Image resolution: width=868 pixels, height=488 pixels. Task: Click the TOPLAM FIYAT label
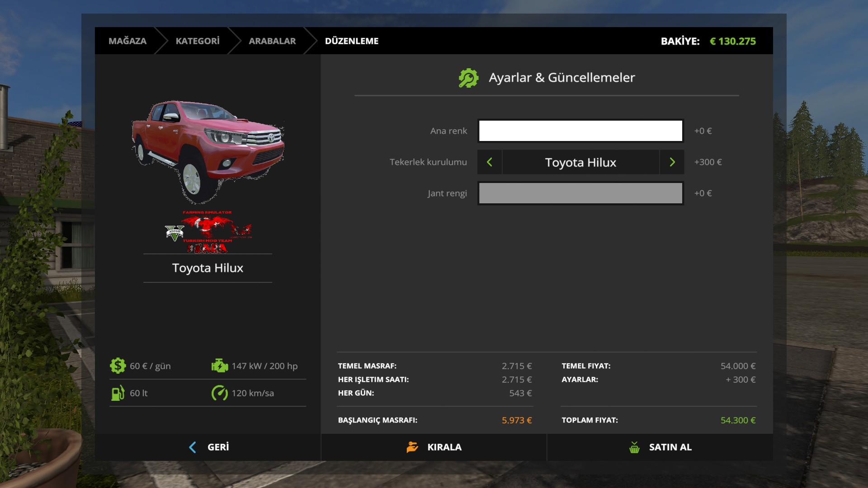590,420
